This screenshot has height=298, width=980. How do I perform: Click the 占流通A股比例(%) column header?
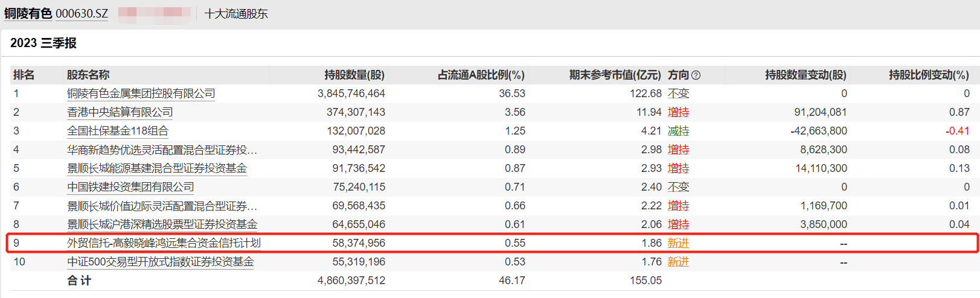tap(481, 75)
